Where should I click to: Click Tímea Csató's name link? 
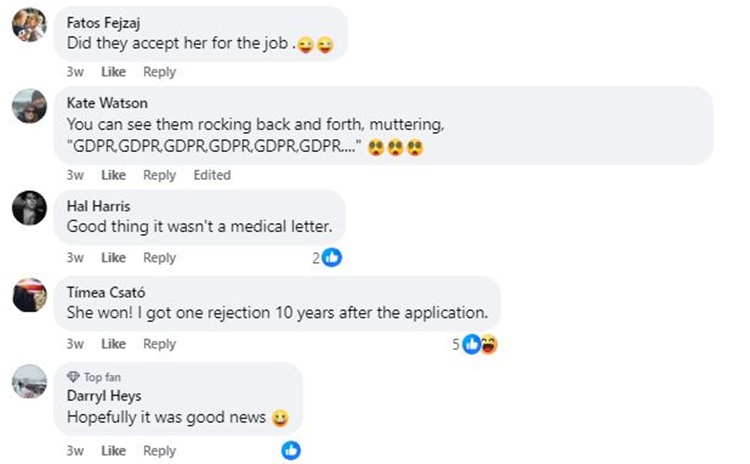tap(104, 290)
